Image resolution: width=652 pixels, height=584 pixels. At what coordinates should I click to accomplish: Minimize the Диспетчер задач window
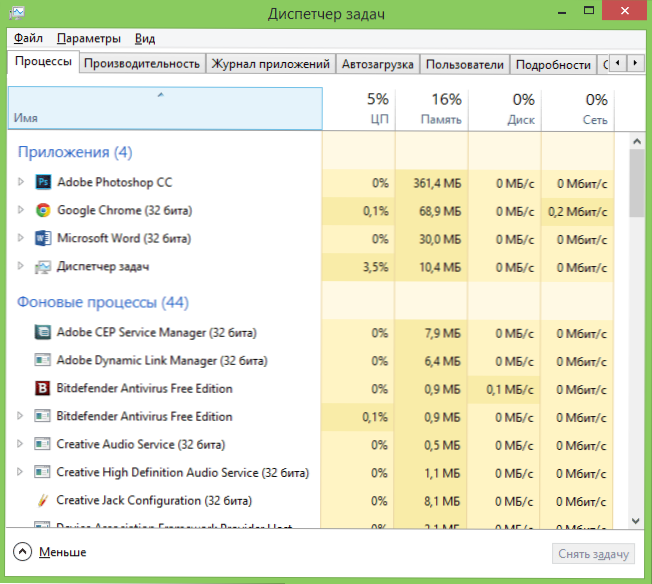click(x=562, y=12)
